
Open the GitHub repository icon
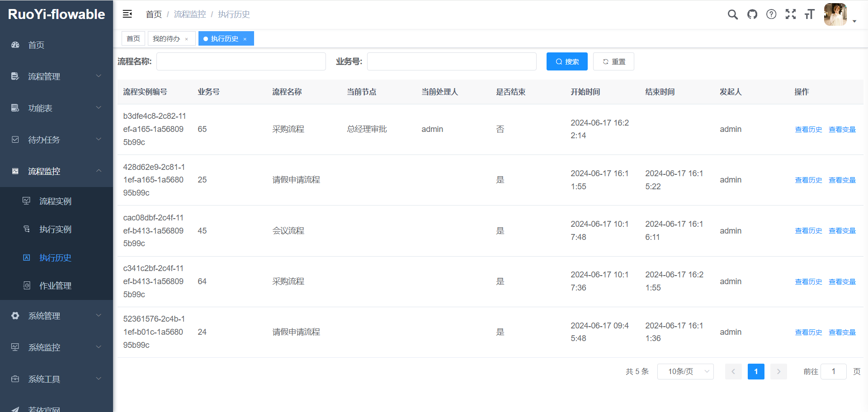tap(752, 14)
